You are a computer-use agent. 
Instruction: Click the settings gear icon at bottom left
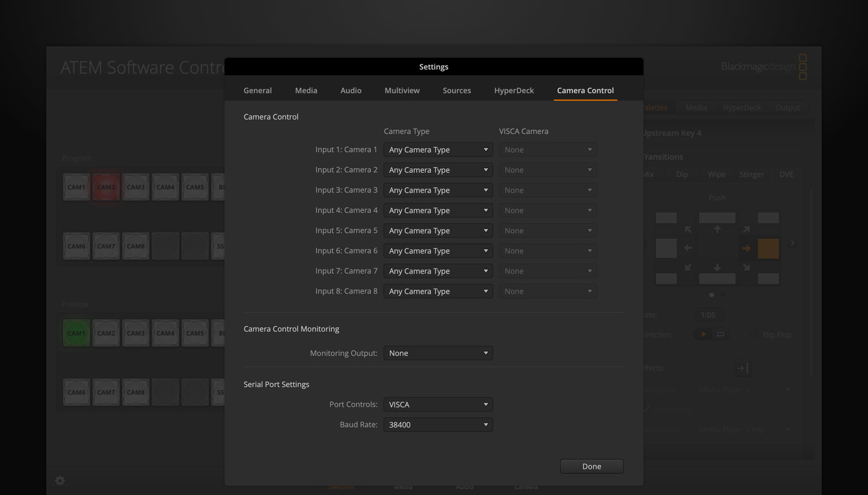pyautogui.click(x=60, y=481)
